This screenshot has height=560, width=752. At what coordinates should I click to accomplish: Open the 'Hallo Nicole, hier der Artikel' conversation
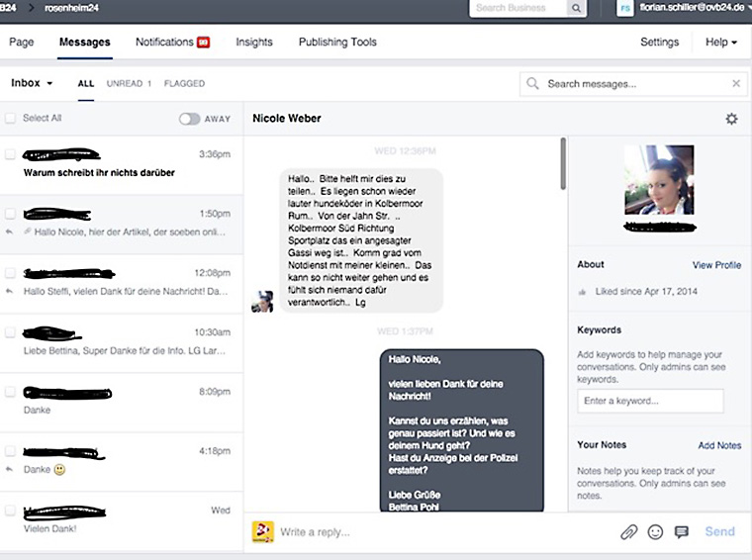[x=122, y=224]
